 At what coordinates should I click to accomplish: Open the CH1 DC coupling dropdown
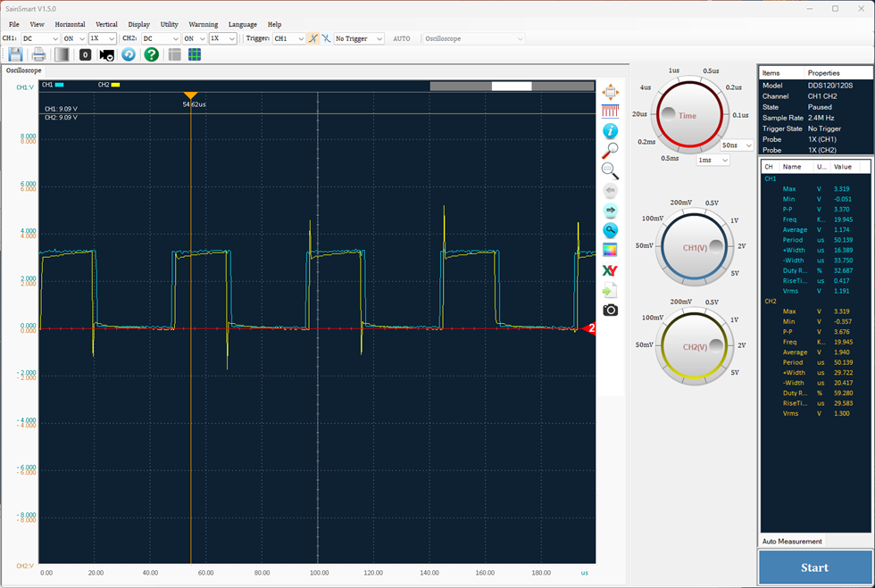pyautogui.click(x=40, y=38)
